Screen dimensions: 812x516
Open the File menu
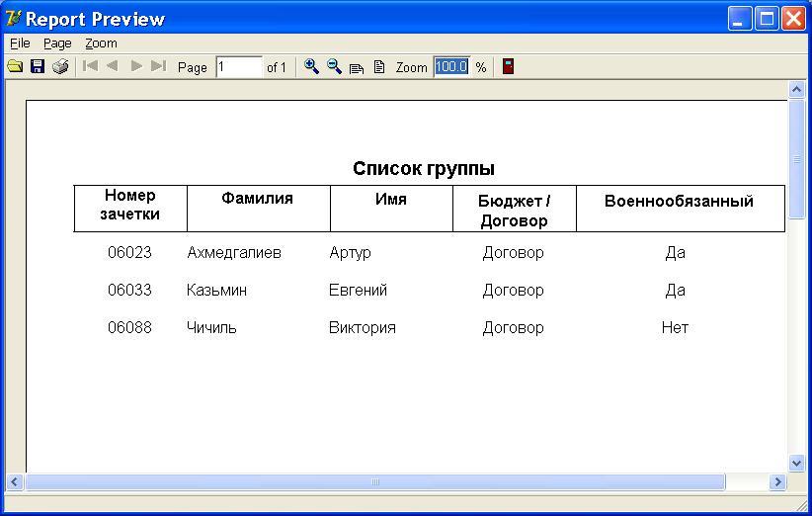[20, 43]
